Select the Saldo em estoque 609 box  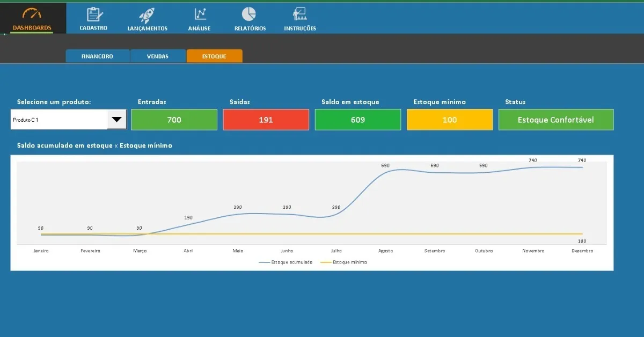point(358,120)
